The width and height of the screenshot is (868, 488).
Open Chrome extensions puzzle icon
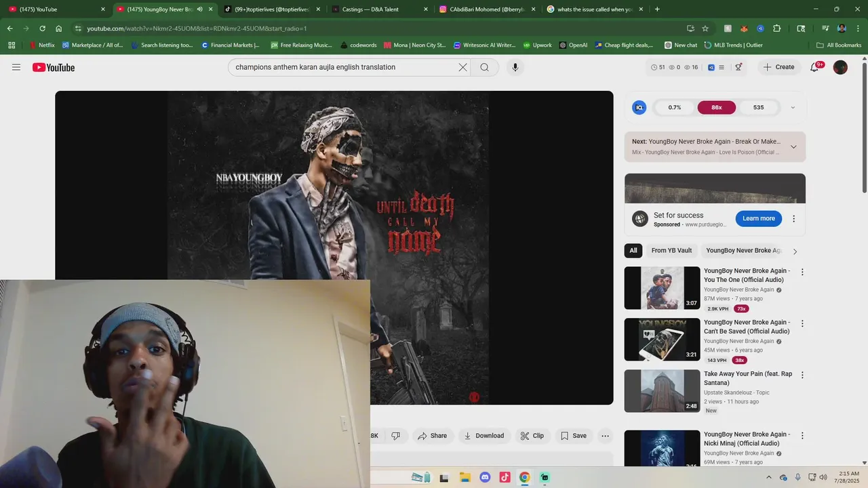777,28
